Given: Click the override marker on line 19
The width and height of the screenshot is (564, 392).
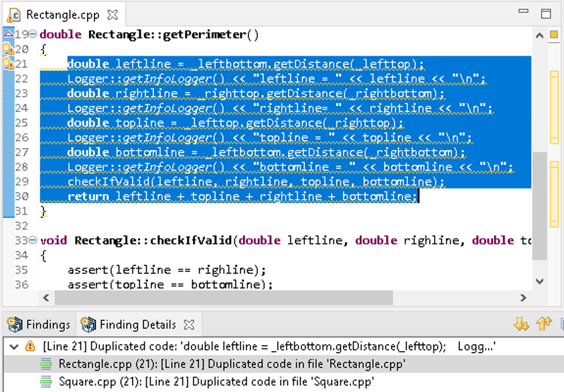Looking at the screenshot, I should point(8,34).
